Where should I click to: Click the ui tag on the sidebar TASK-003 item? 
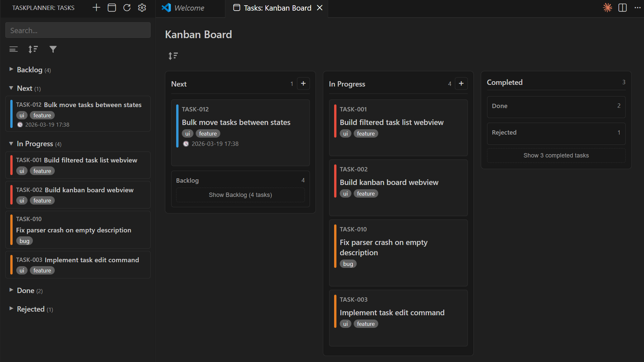click(x=22, y=271)
